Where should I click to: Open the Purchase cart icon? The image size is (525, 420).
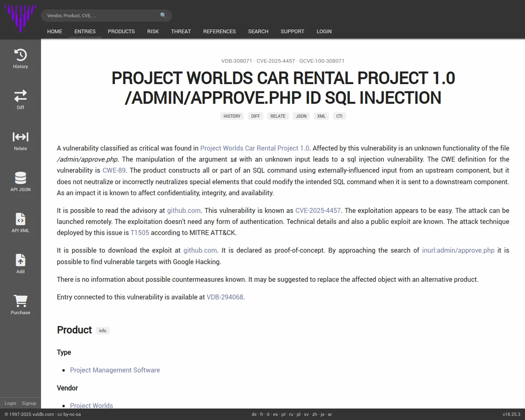point(21,301)
